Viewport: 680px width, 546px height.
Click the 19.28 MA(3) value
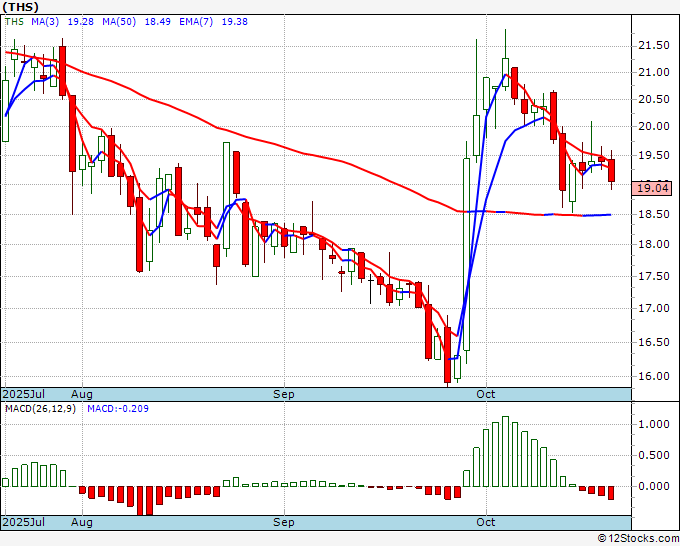81,22
